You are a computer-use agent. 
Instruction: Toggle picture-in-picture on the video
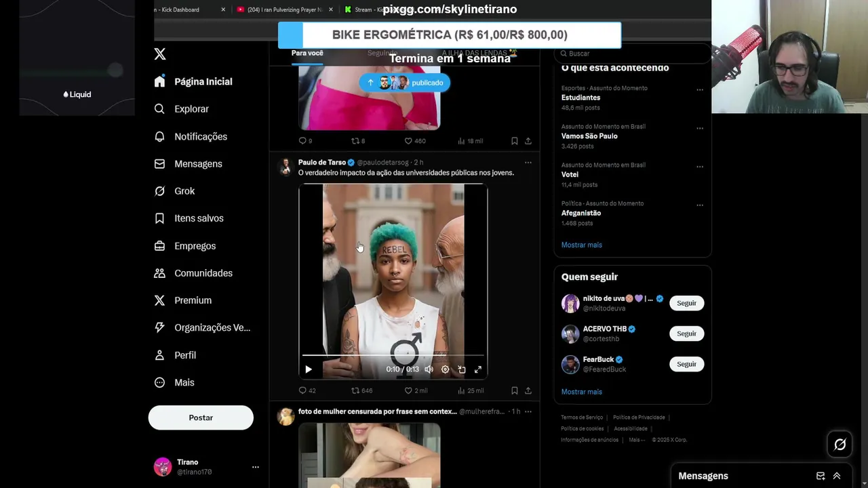coord(461,369)
